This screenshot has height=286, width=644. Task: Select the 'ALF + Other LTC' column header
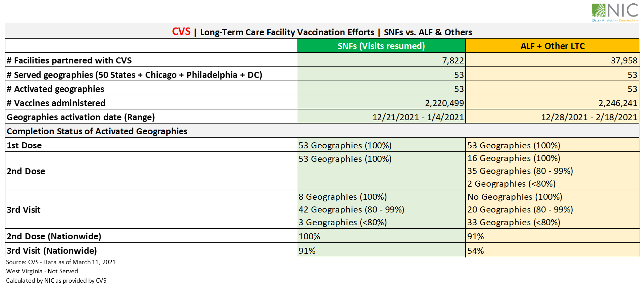pos(552,46)
